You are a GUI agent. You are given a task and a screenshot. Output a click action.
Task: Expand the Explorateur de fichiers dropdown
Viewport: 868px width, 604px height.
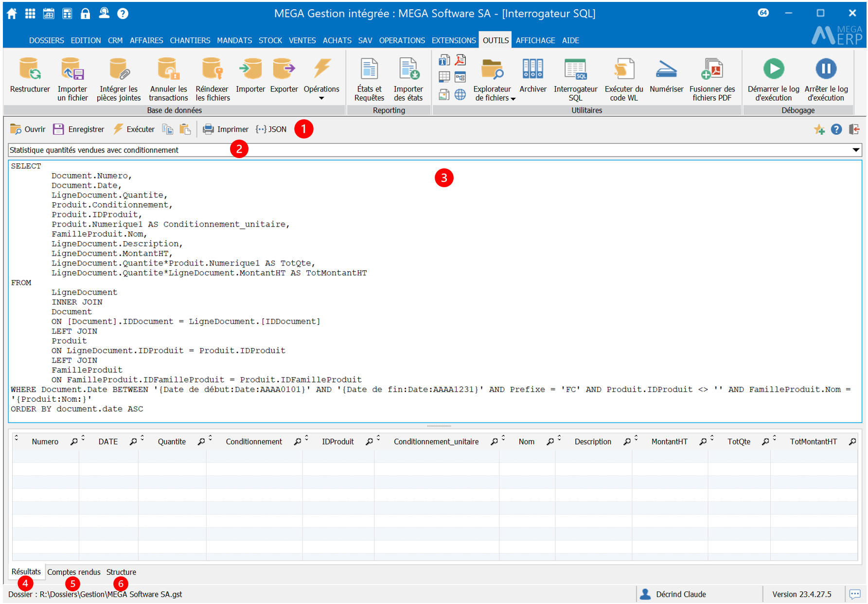pyautogui.click(x=513, y=99)
